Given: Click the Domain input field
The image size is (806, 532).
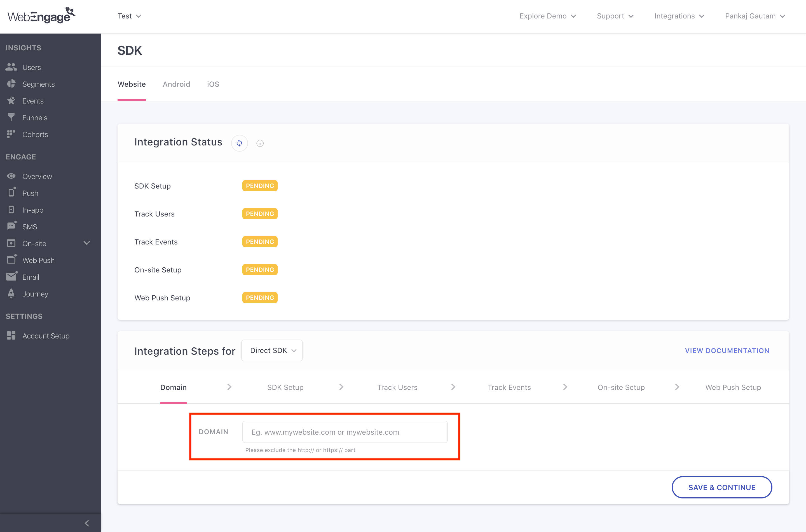Looking at the screenshot, I should point(345,432).
